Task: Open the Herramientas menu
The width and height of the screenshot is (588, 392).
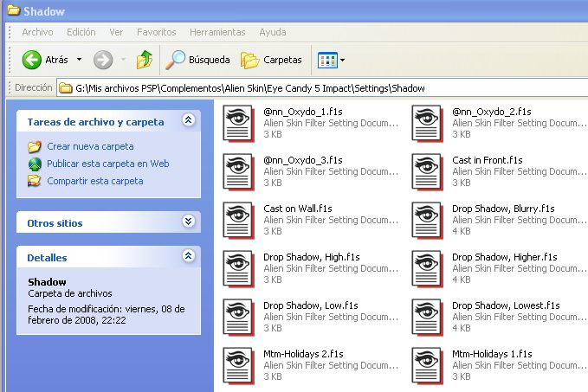Action: coord(217,32)
